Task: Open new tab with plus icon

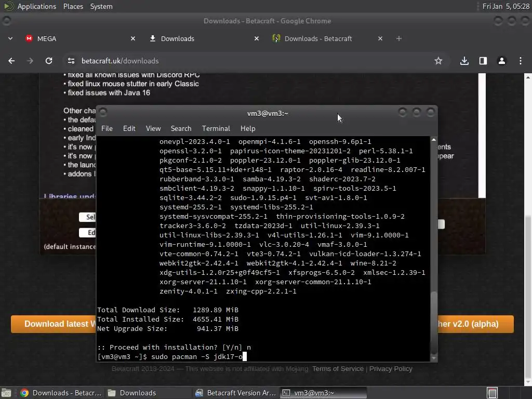Action: (399, 38)
